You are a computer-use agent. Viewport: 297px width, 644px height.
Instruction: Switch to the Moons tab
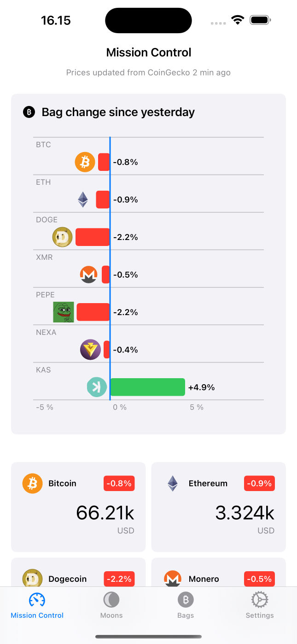tap(111, 605)
